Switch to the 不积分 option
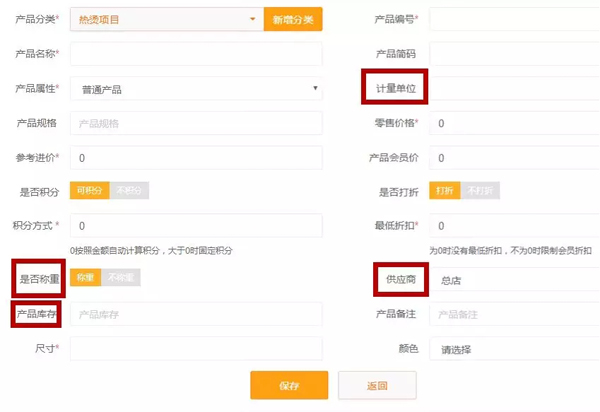This screenshot has width=600, height=412. (x=128, y=191)
